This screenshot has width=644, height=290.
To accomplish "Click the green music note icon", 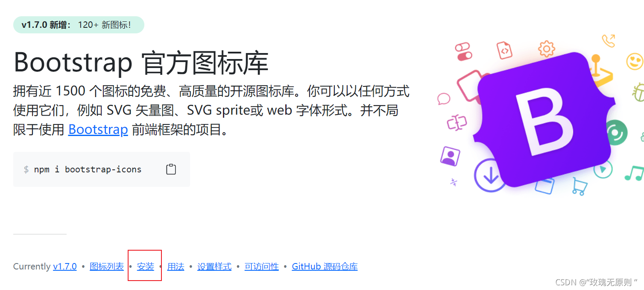I will [x=634, y=173].
